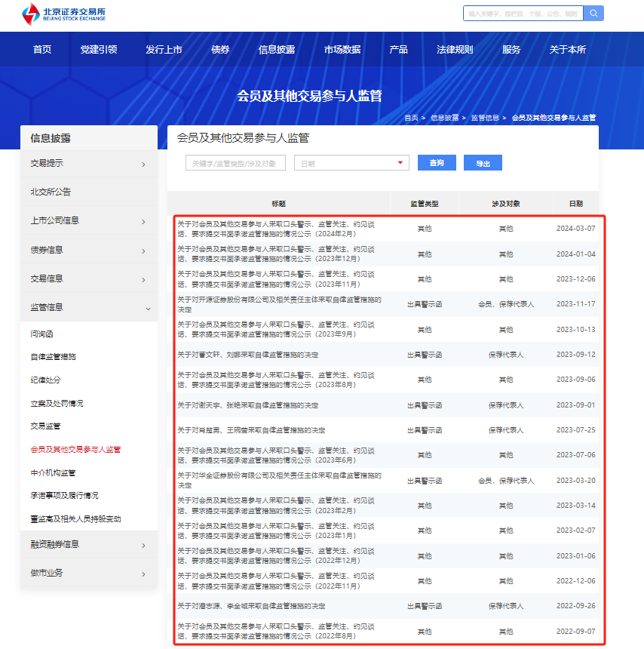
Task: Select 自律监管措施 in the sidebar
Action: pyautogui.click(x=53, y=356)
